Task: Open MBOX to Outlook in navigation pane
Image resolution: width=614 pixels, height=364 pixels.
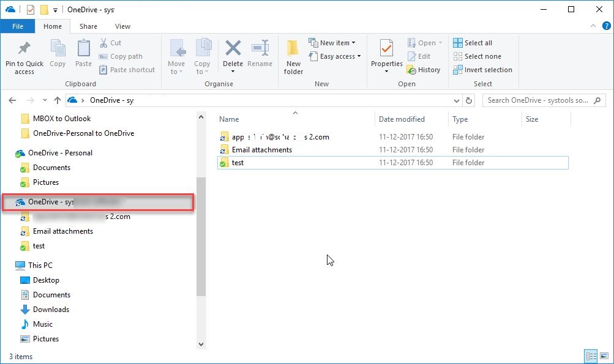Action: tap(61, 119)
